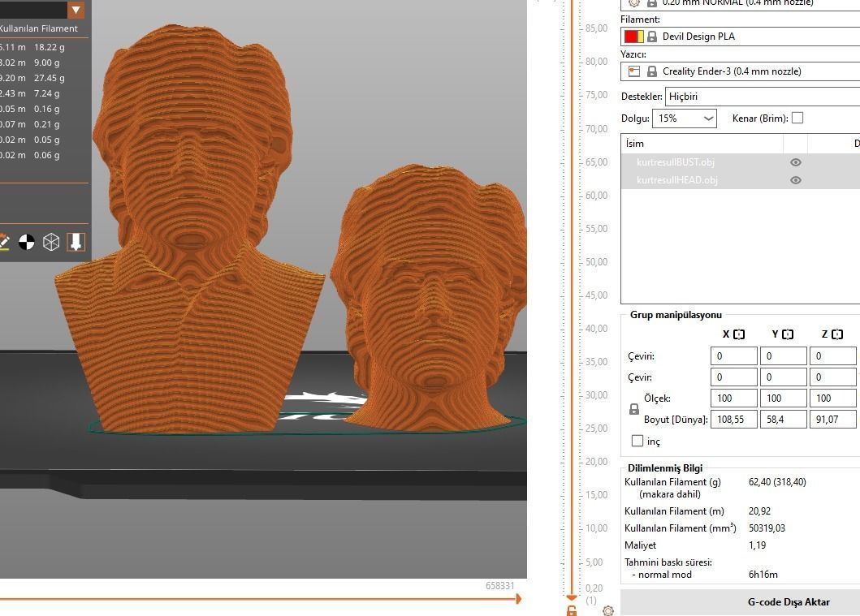The width and height of the screenshot is (860, 616).
Task: Select kurtresullBUST.obj in object list
Action: [675, 162]
